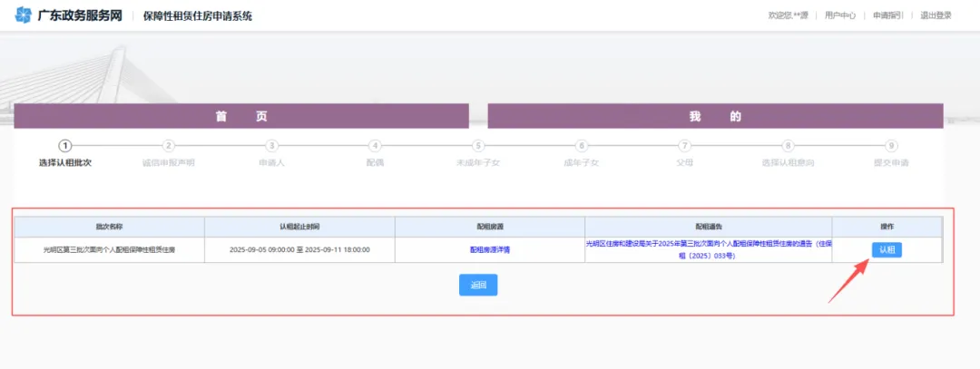Click the 广东政务服务网 site name text
The image size is (980, 369).
click(x=79, y=15)
